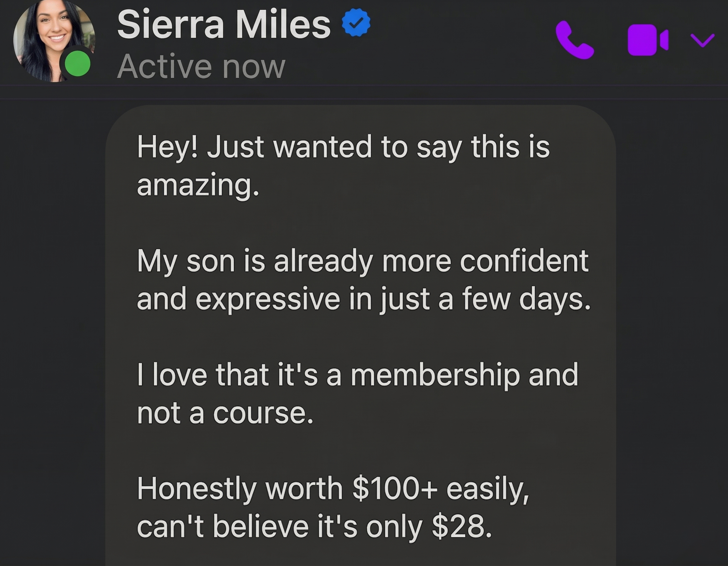Click the word "confident" in the message
728x566 pixels.
524,261
